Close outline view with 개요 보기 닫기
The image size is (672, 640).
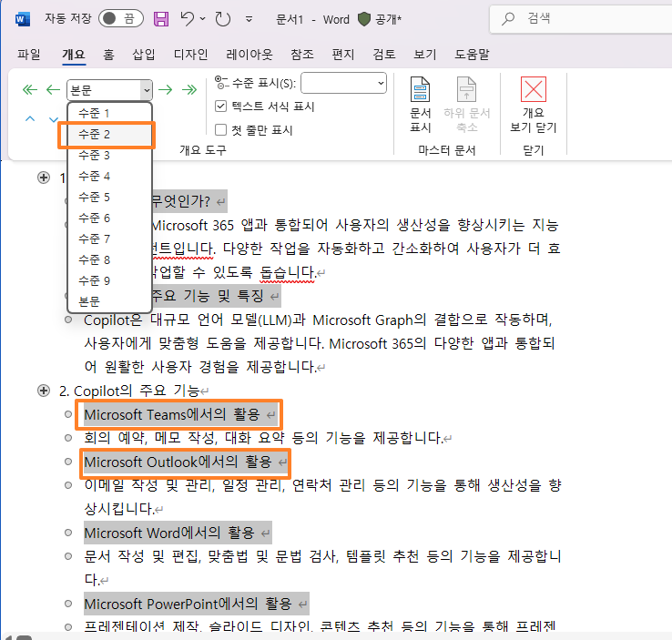point(534,105)
